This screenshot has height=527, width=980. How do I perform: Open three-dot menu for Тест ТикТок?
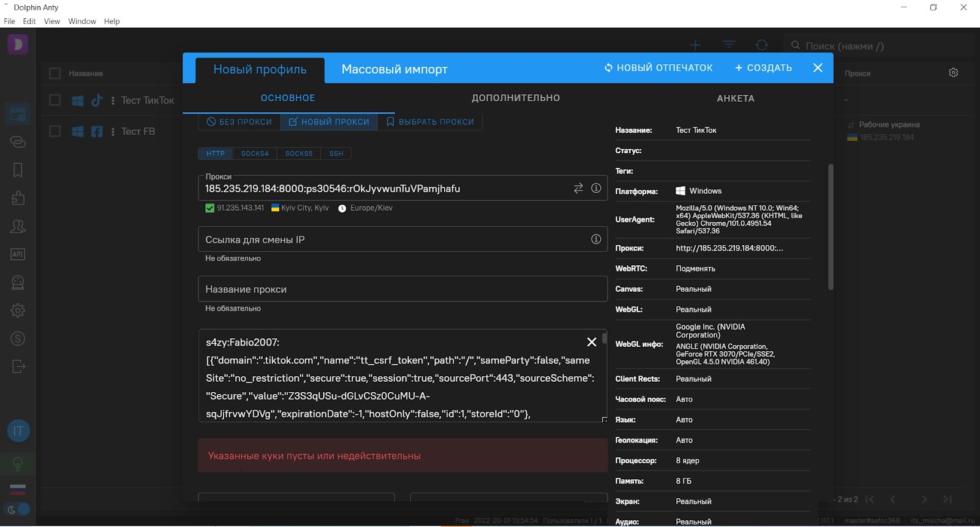pyautogui.click(x=113, y=100)
